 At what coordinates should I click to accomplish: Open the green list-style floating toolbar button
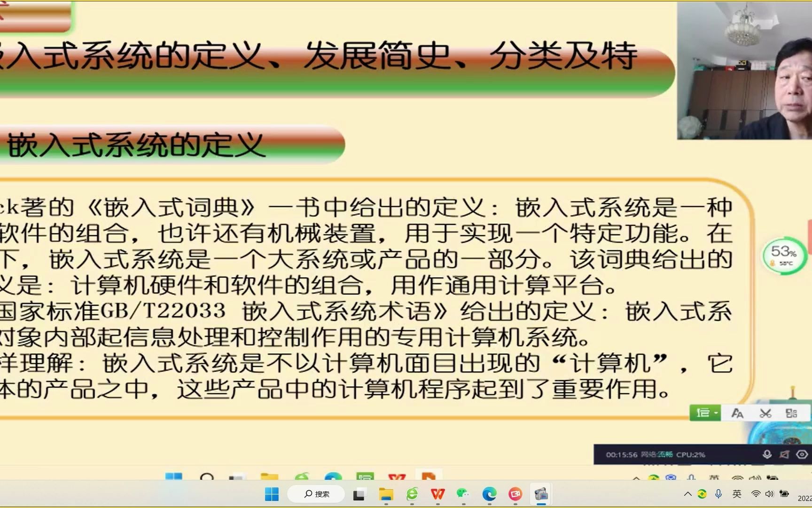click(705, 413)
